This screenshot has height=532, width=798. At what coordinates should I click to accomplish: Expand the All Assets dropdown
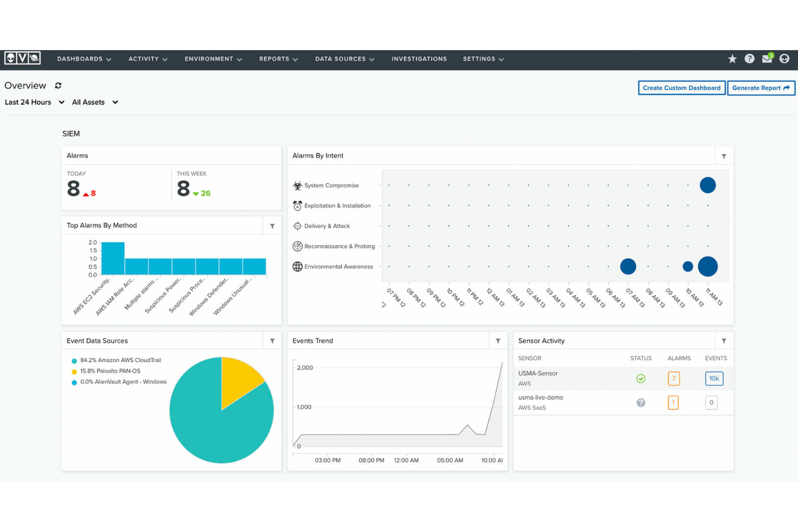pyautogui.click(x=95, y=102)
